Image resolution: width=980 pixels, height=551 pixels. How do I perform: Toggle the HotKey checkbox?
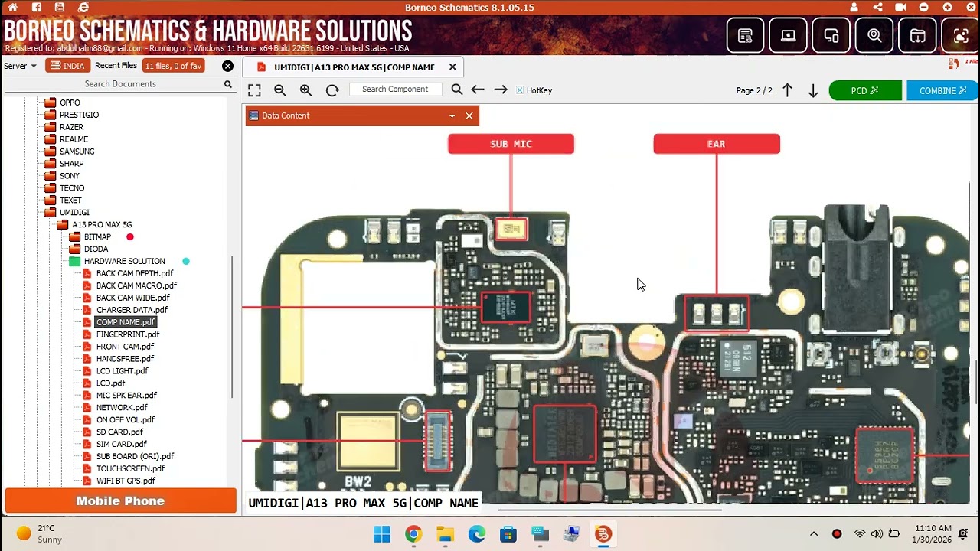point(519,90)
